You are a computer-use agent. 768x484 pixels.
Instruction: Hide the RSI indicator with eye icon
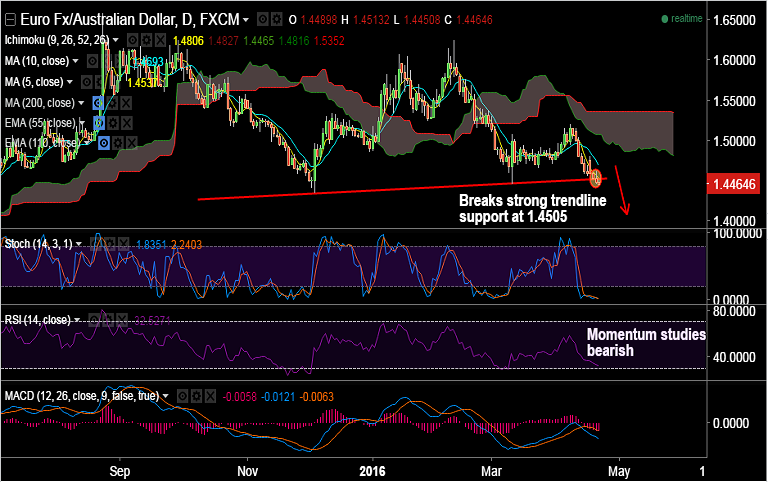[x=94, y=320]
